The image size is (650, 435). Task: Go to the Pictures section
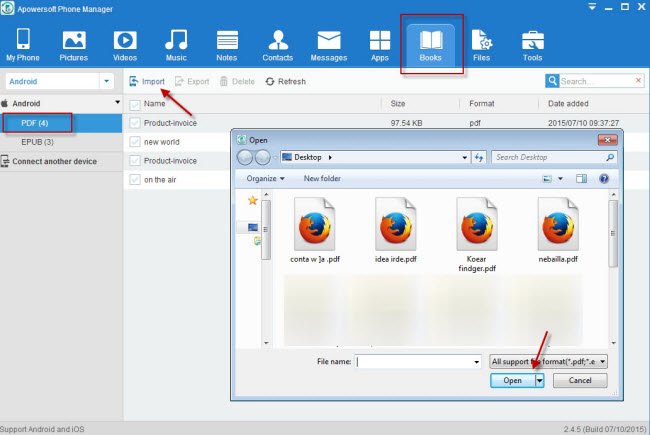[x=74, y=45]
